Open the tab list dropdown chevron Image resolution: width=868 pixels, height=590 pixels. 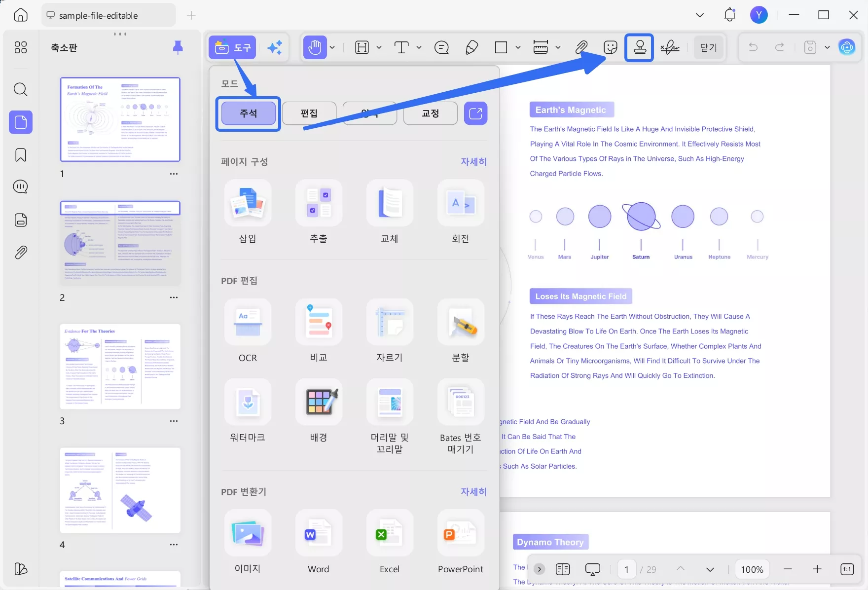pyautogui.click(x=699, y=15)
